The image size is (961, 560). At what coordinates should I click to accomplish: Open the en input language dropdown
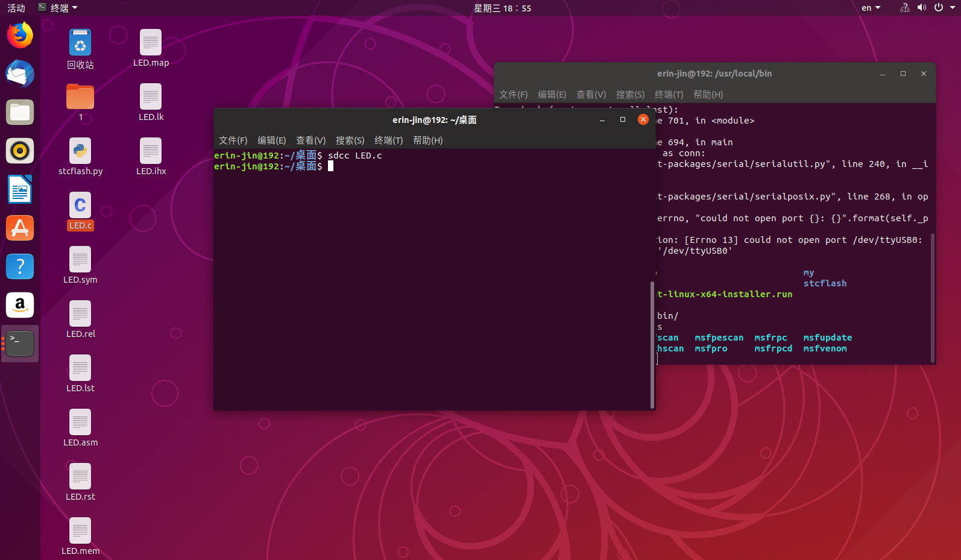tap(871, 8)
